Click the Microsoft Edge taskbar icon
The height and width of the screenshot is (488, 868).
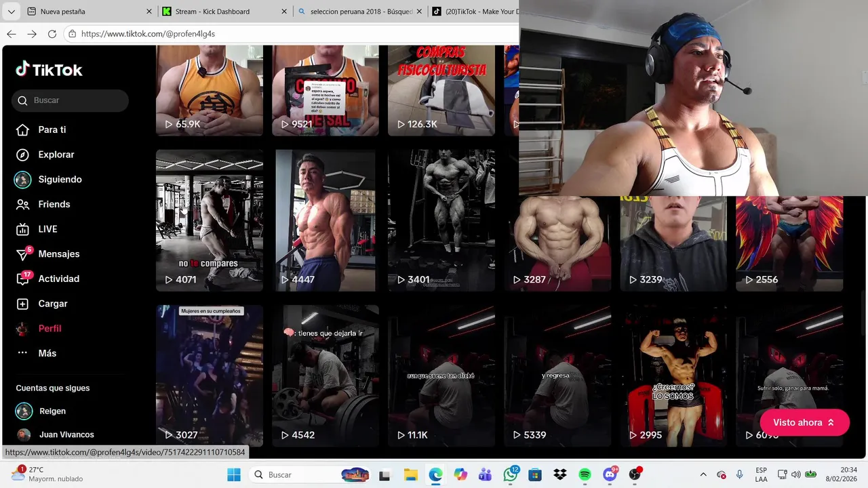[435, 474]
